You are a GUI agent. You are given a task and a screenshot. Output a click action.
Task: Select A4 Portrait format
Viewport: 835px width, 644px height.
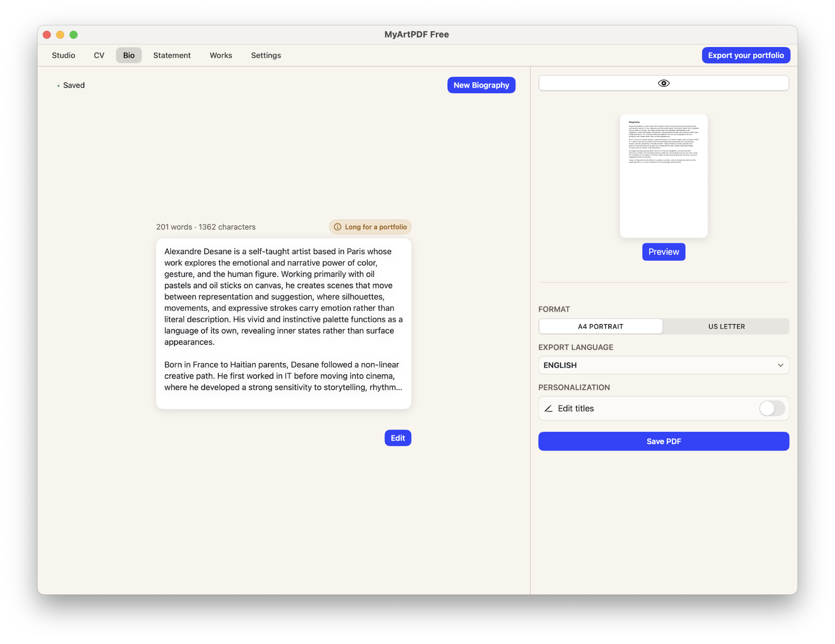click(x=600, y=326)
